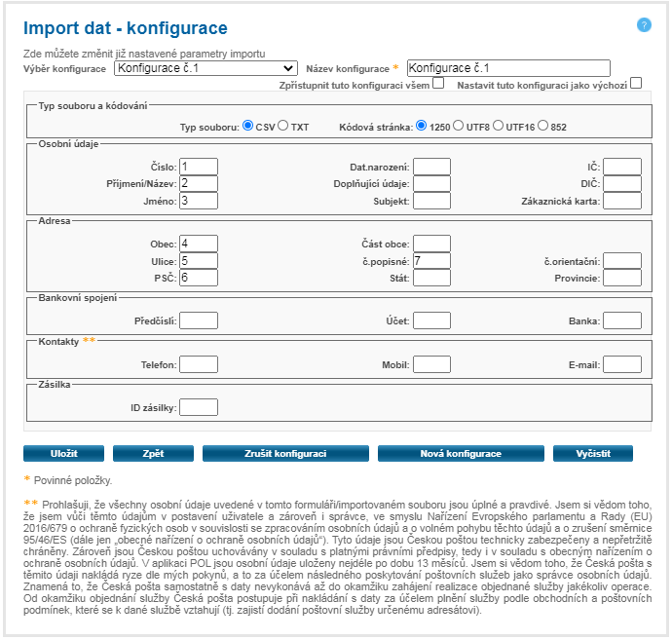Click the E-mail column input field
This screenshot has height=640, width=672.
point(622,364)
